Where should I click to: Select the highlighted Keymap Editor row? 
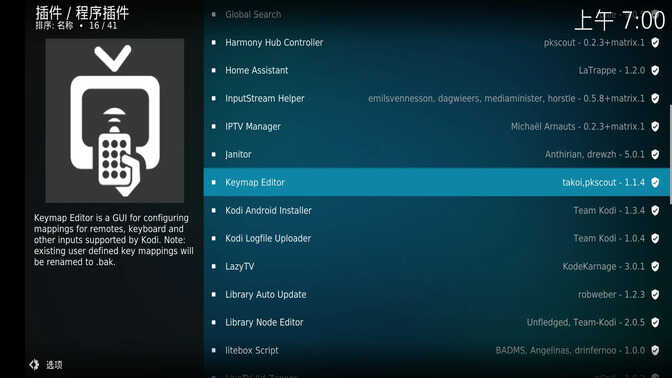point(436,183)
